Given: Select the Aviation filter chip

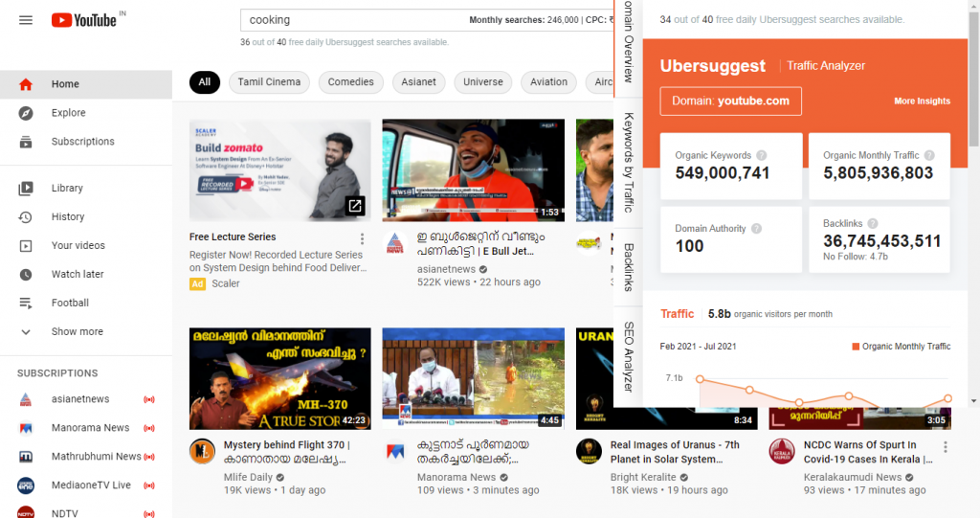Looking at the screenshot, I should pos(548,82).
